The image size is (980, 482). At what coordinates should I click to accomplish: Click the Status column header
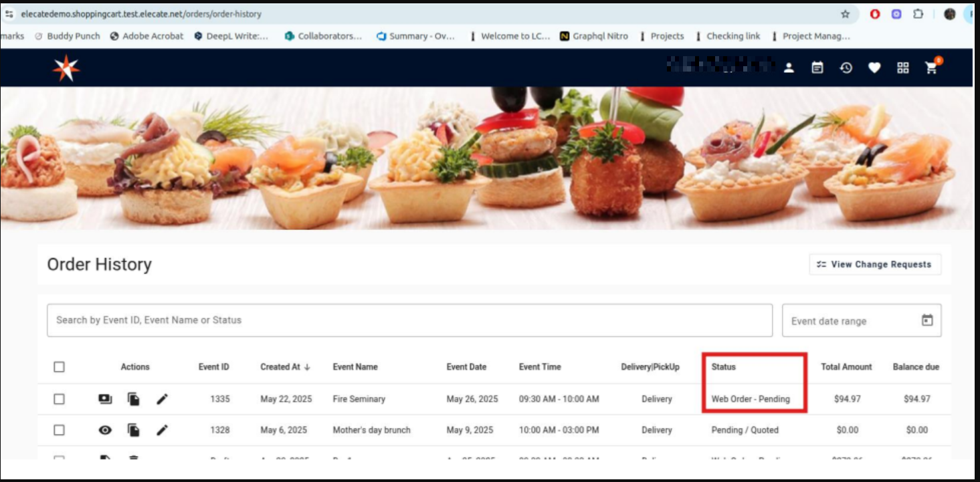pos(723,367)
